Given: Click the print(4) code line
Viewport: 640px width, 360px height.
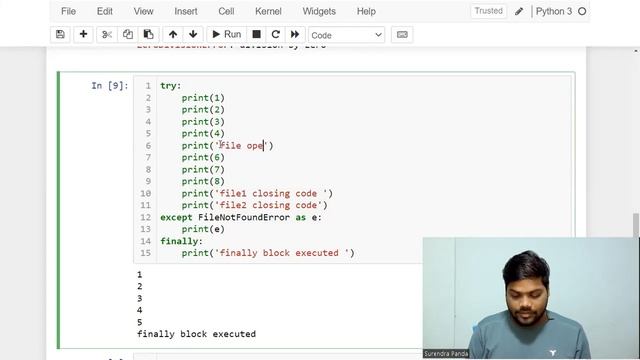Looking at the screenshot, I should (x=203, y=133).
